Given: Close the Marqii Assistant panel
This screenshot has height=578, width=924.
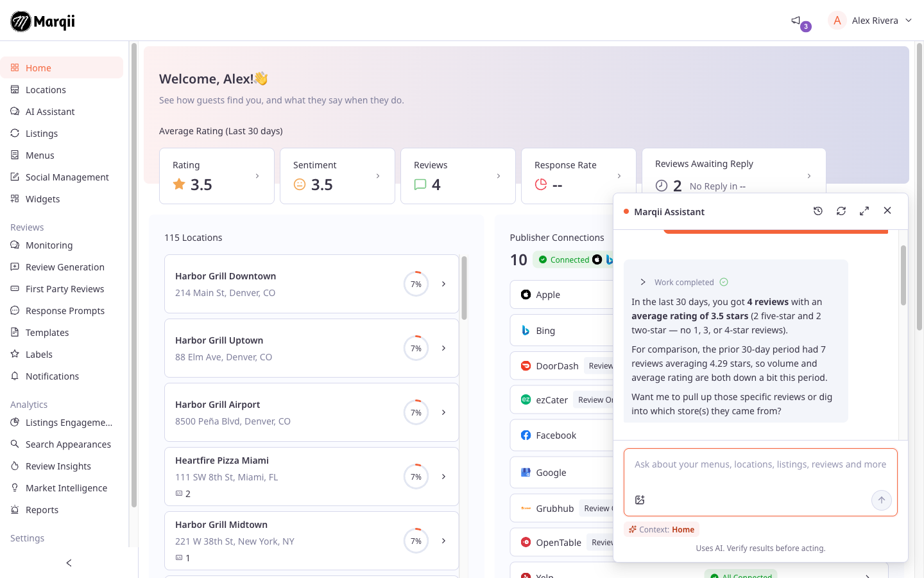Looking at the screenshot, I should pyautogui.click(x=887, y=211).
